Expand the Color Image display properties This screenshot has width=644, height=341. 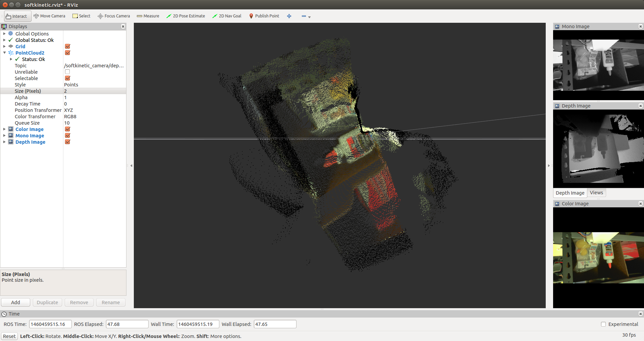click(x=4, y=129)
